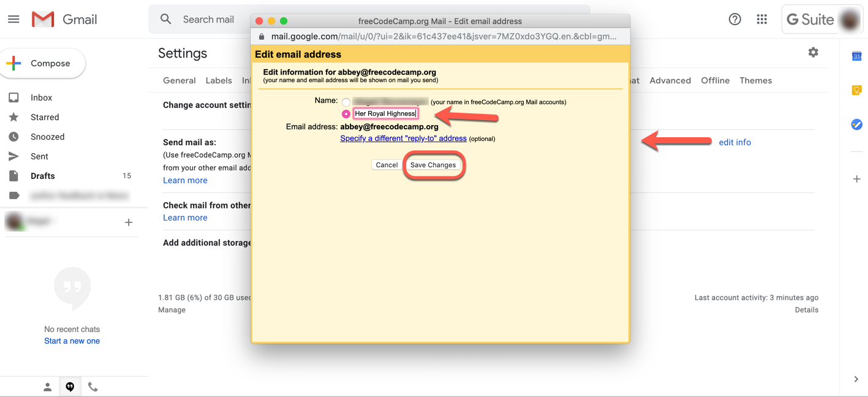Click Cancel in the edit email dialog

387,165
